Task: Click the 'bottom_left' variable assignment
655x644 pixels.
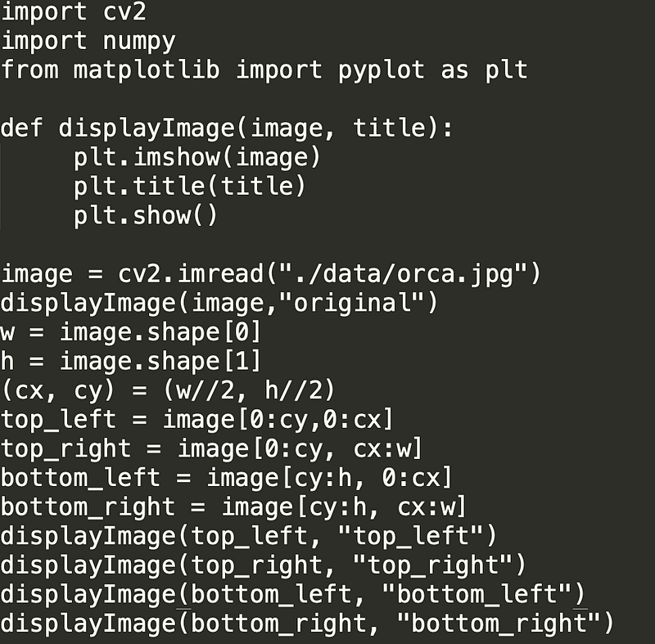Action: pos(227,479)
